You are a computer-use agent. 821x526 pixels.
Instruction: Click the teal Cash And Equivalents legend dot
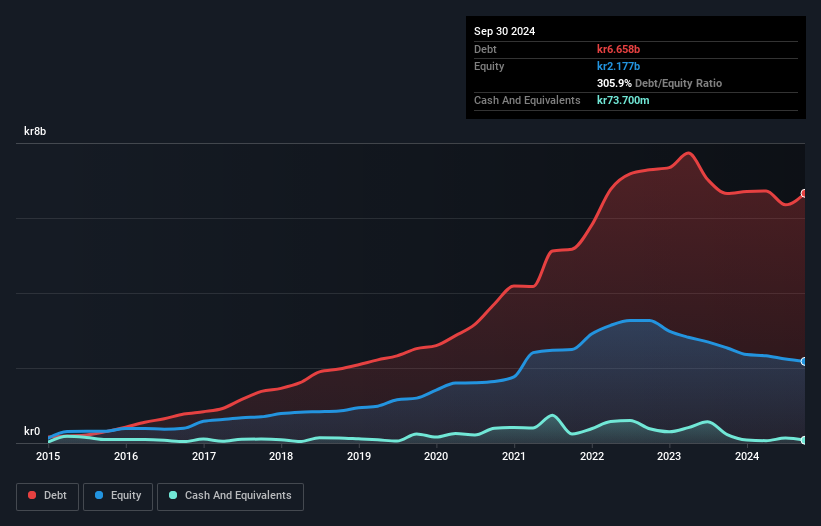tap(173, 495)
